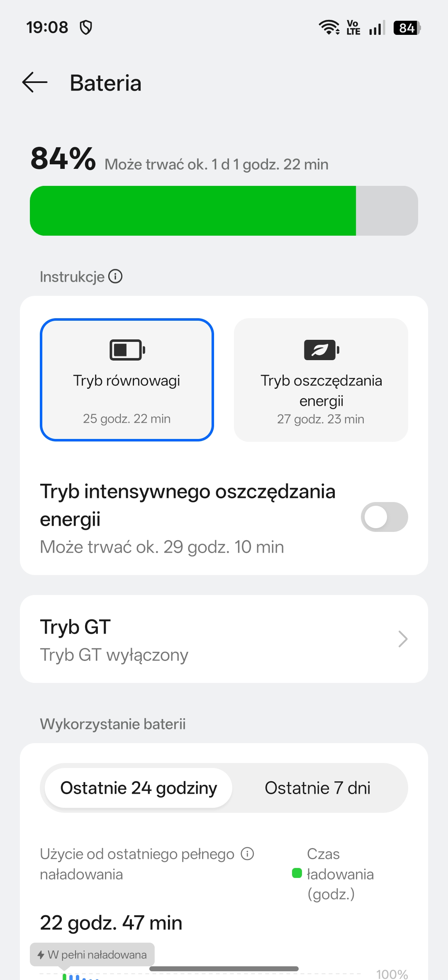
Task: Tap the shield icon in status bar
Action: point(86,27)
